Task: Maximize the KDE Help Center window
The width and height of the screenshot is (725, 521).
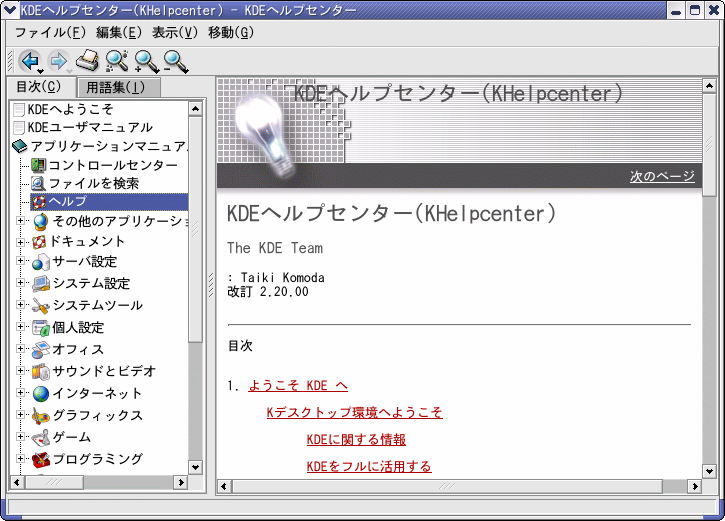Action: coord(695,10)
